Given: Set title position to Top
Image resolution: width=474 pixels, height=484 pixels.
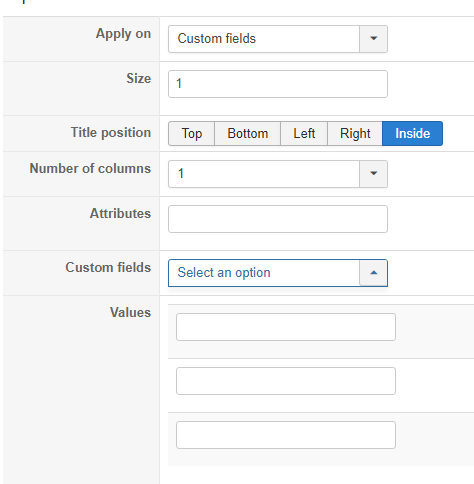Looking at the screenshot, I should [191, 133].
